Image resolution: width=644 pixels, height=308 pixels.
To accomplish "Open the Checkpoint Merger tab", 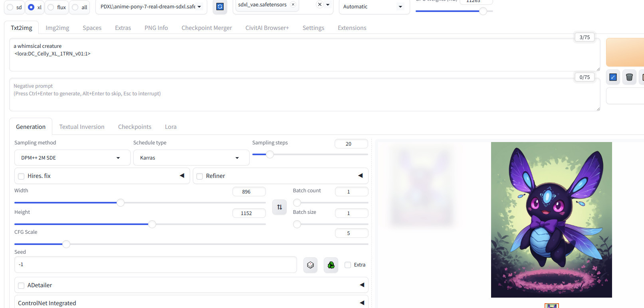I will click(207, 28).
